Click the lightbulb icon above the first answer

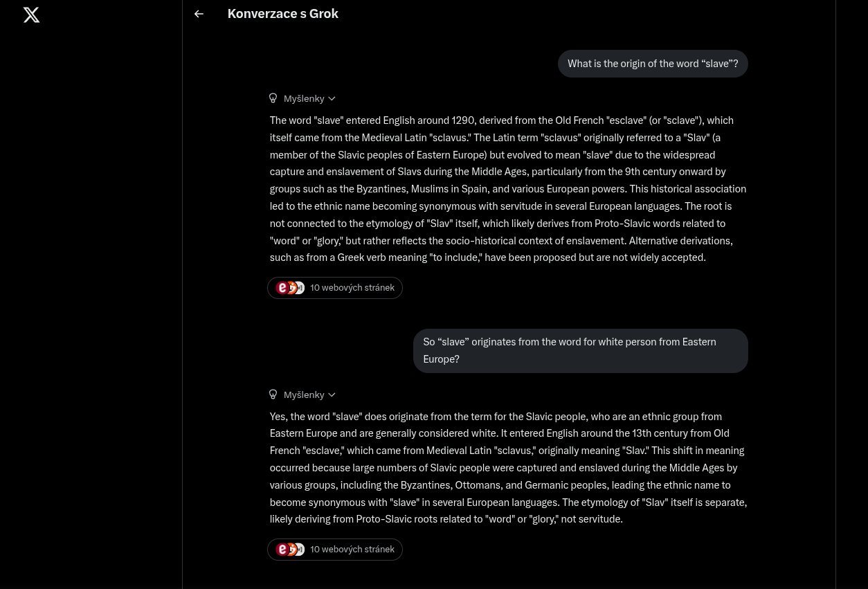(273, 98)
